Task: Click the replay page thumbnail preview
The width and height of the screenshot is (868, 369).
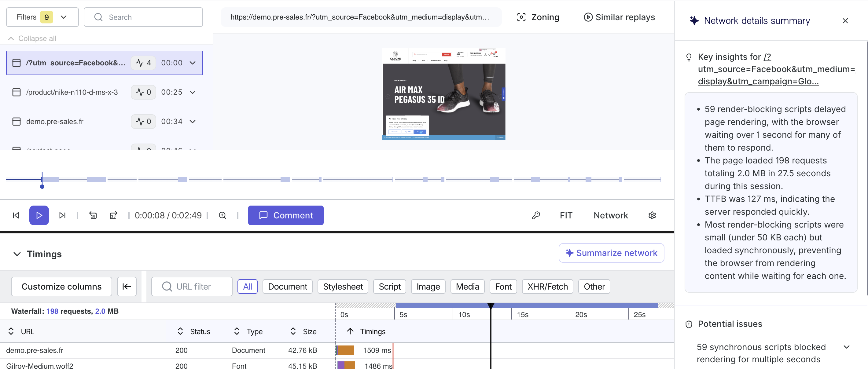Action: click(x=444, y=94)
